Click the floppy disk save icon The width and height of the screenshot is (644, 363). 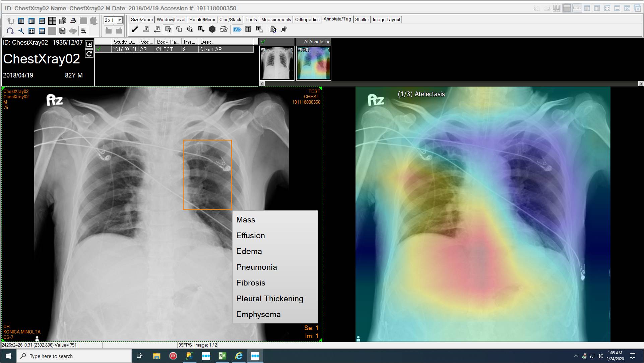pyautogui.click(x=62, y=31)
